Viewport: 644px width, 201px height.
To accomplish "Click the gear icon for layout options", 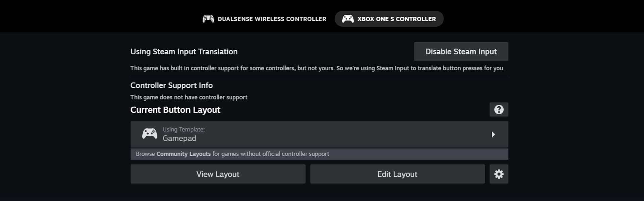I will coord(499,174).
